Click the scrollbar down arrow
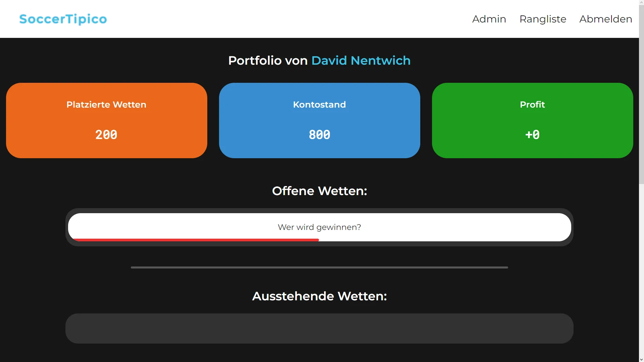The width and height of the screenshot is (644, 362). tap(641, 359)
